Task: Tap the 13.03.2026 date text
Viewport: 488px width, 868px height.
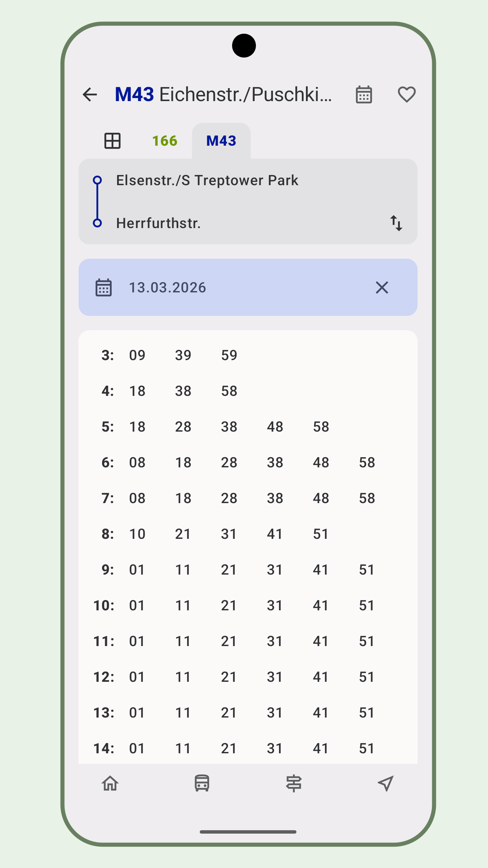Action: pos(167,288)
